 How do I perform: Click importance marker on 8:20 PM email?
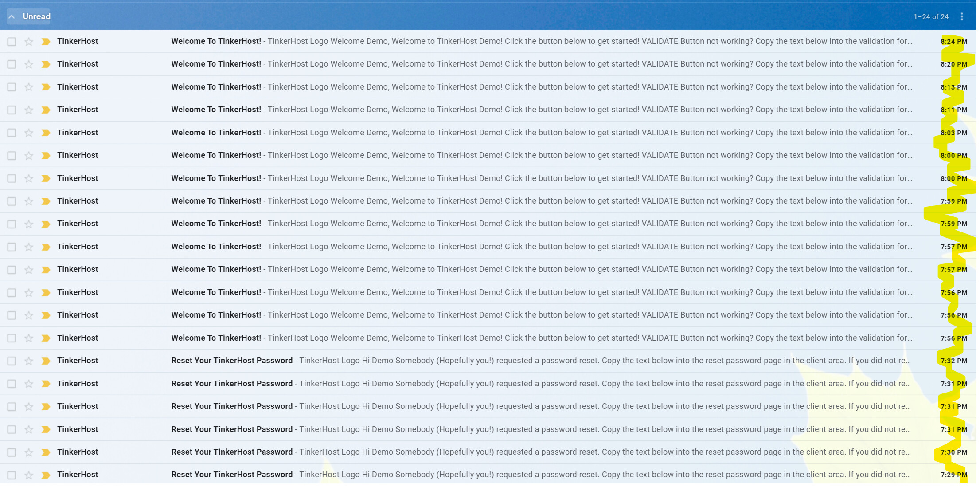(x=45, y=64)
